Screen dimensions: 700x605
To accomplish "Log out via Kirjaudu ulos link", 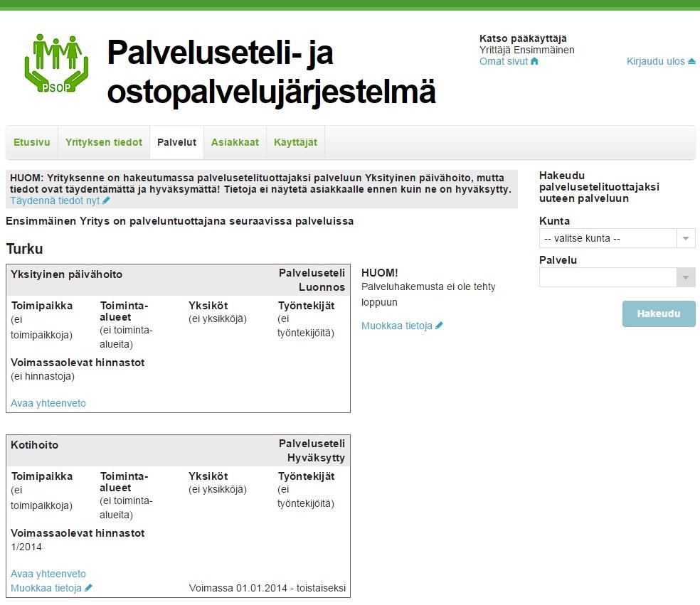I will coord(655,62).
